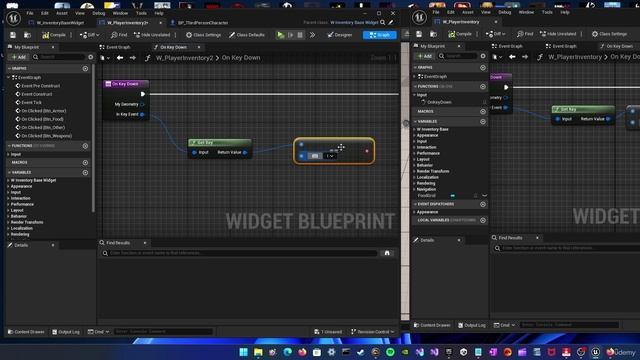
Task: Collapse EventGraph tree in left window
Action: pos(9,77)
